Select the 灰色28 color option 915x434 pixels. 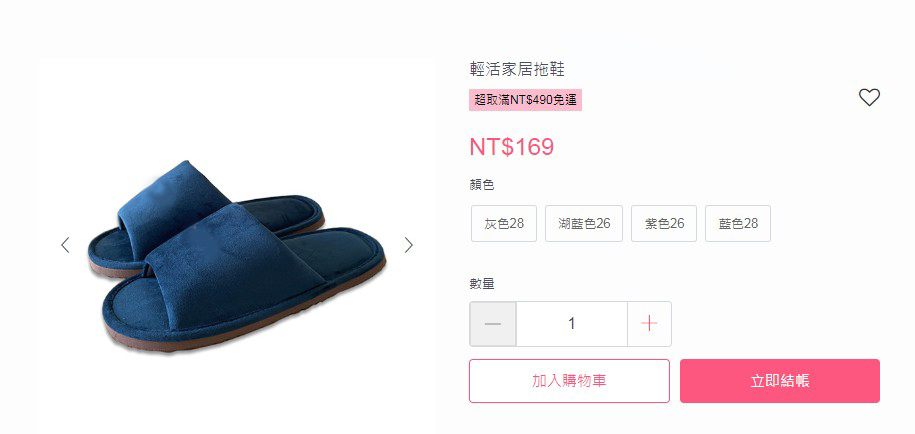tap(504, 223)
